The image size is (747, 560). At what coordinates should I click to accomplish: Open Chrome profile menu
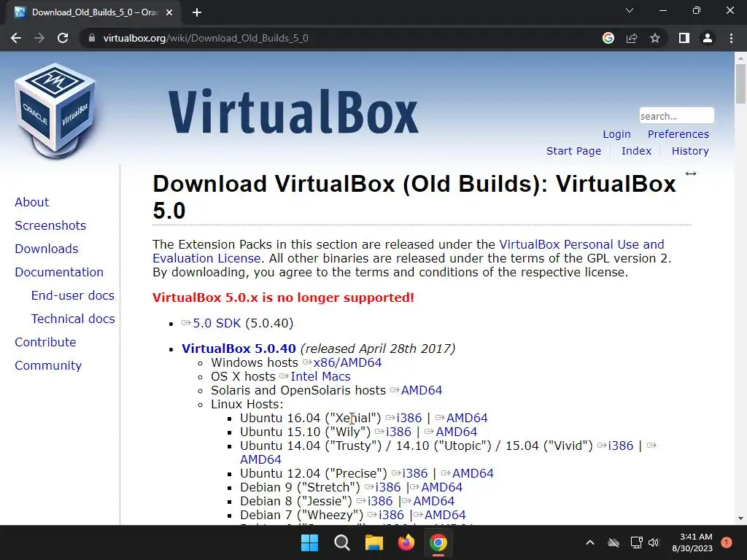(x=708, y=38)
